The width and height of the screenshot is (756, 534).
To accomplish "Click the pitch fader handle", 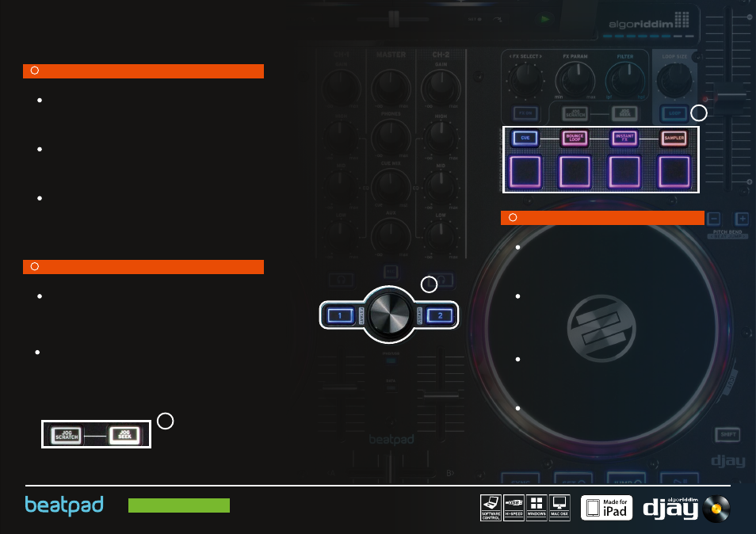I will 730,98.
